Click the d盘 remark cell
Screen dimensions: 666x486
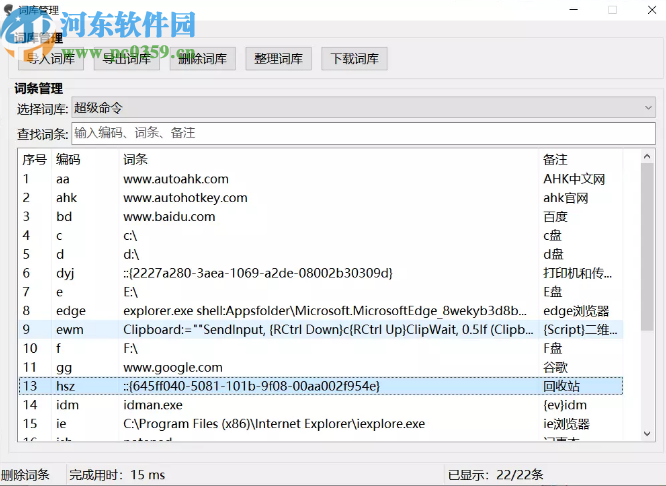click(x=553, y=254)
